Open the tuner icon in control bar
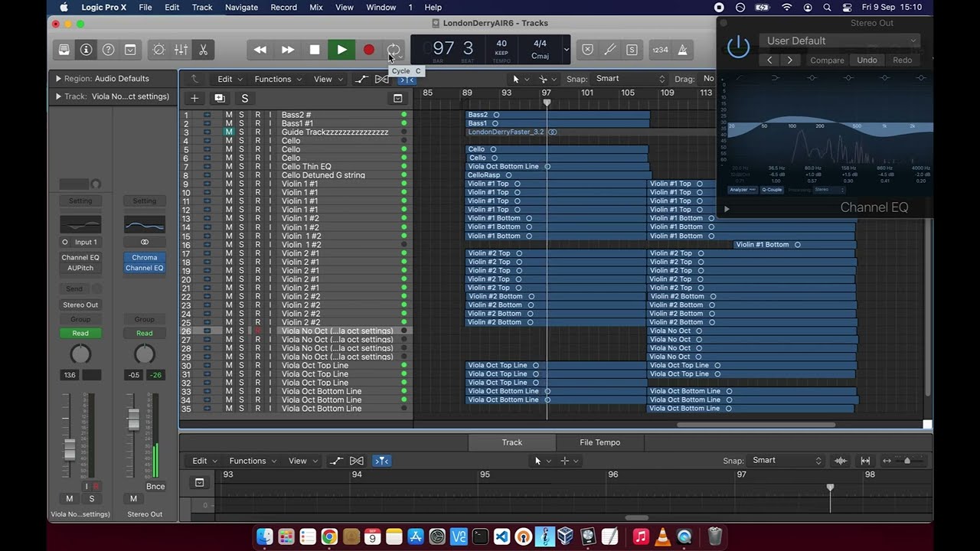This screenshot has height=551, width=980. (x=610, y=50)
